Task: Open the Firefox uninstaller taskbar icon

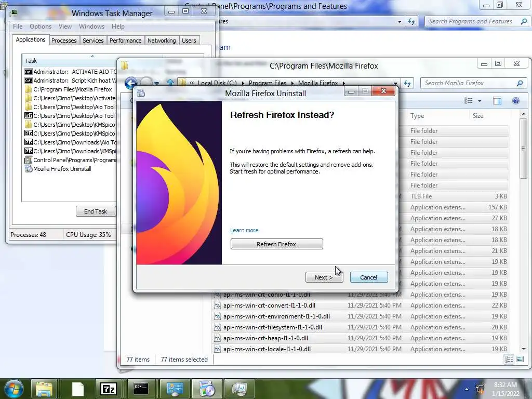Action: pos(207,389)
